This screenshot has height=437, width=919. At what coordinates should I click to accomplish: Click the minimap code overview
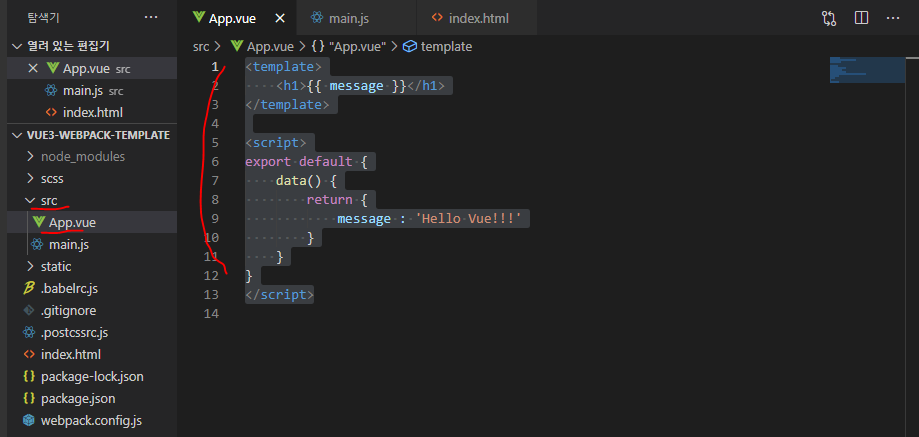click(867, 70)
